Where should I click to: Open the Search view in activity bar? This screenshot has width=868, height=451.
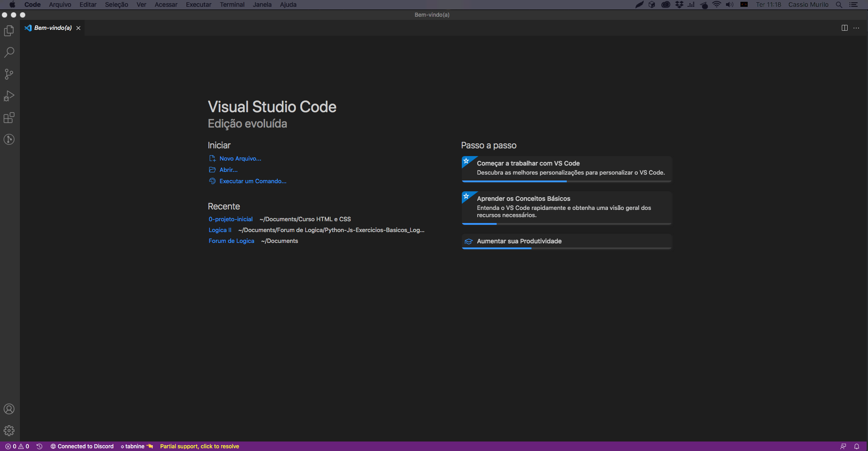[x=9, y=52]
